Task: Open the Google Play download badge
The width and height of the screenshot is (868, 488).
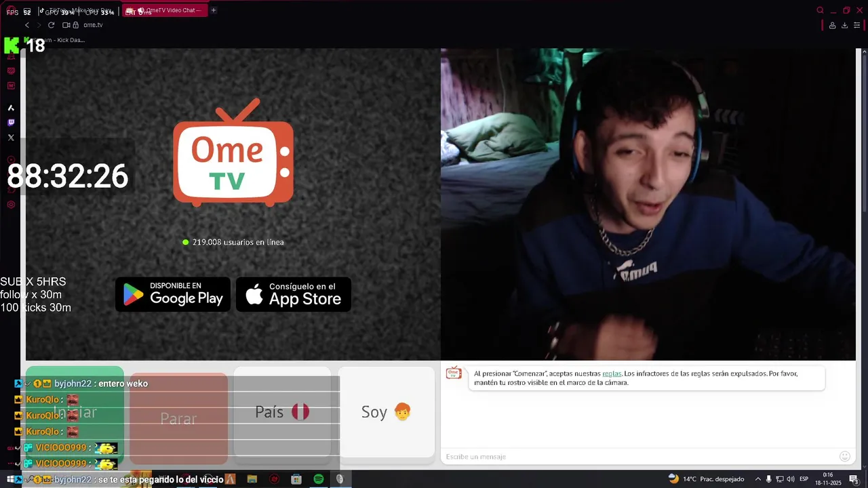Action: tap(173, 294)
